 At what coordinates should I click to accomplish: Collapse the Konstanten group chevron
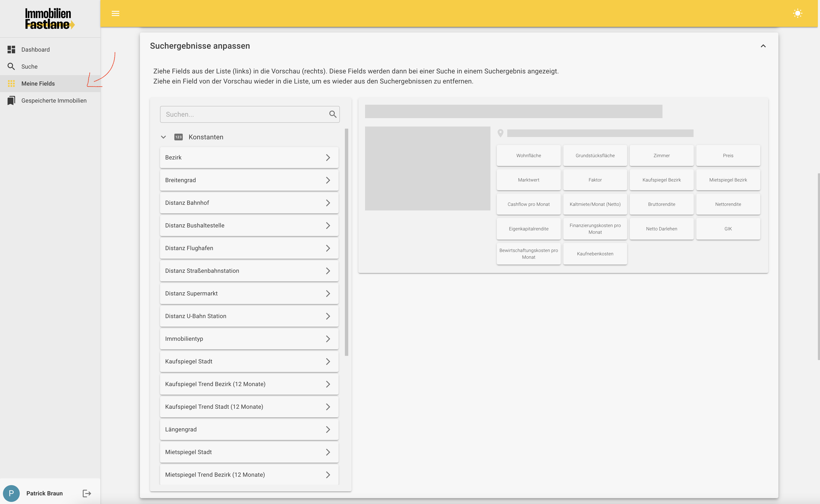(x=163, y=137)
